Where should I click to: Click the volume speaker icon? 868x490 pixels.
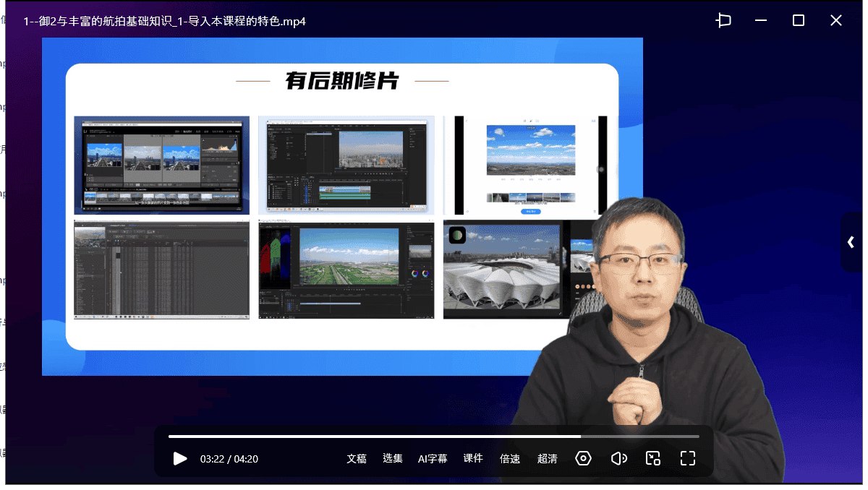coord(618,458)
